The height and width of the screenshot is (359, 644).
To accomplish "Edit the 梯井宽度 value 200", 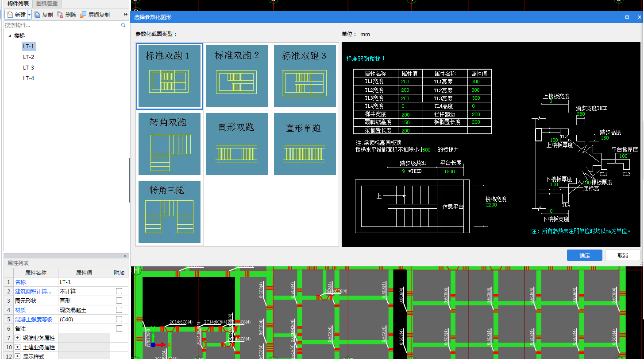I will pyautogui.click(x=405, y=114).
